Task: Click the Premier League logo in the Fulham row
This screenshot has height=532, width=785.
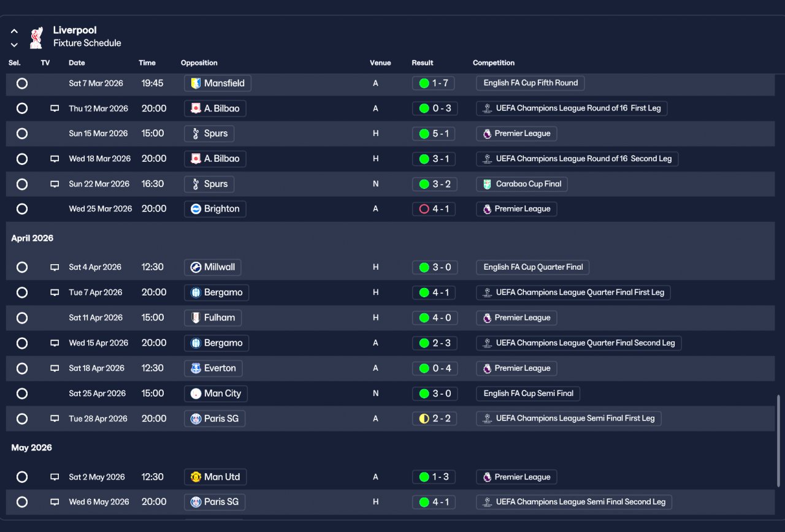Action: pyautogui.click(x=487, y=317)
